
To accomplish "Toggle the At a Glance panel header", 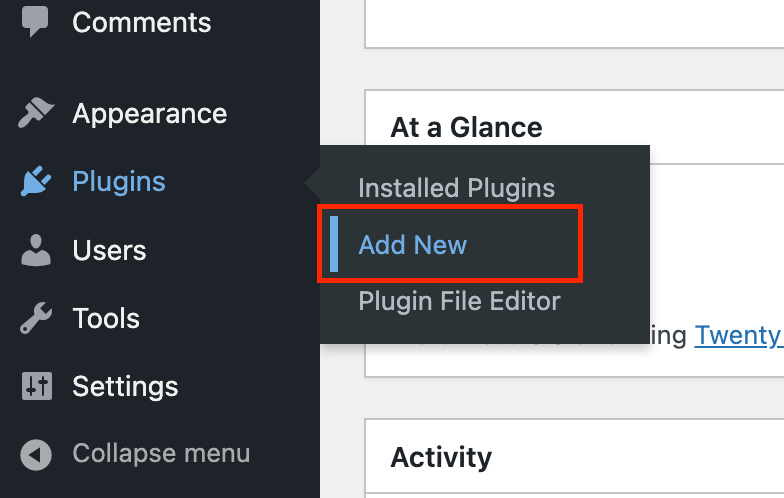I will tap(466, 127).
